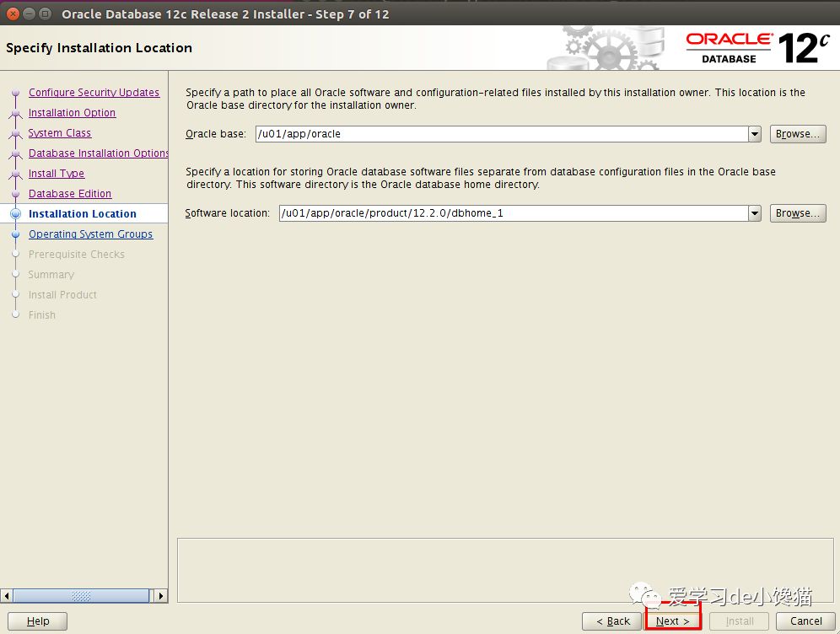Click the sidebar scroll right arrow
This screenshot has width=840, height=634.
(x=160, y=595)
